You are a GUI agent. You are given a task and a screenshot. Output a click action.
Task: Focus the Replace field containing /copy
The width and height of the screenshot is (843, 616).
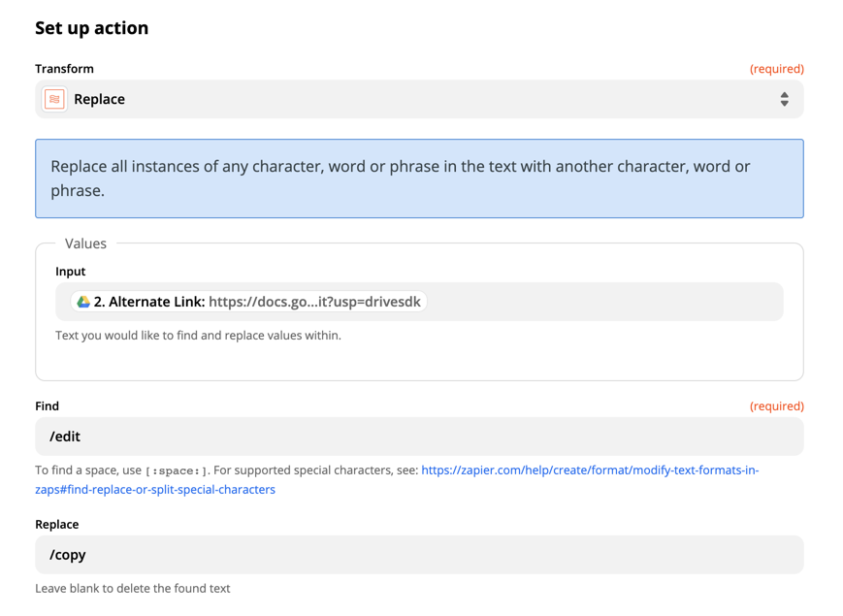[419, 555]
